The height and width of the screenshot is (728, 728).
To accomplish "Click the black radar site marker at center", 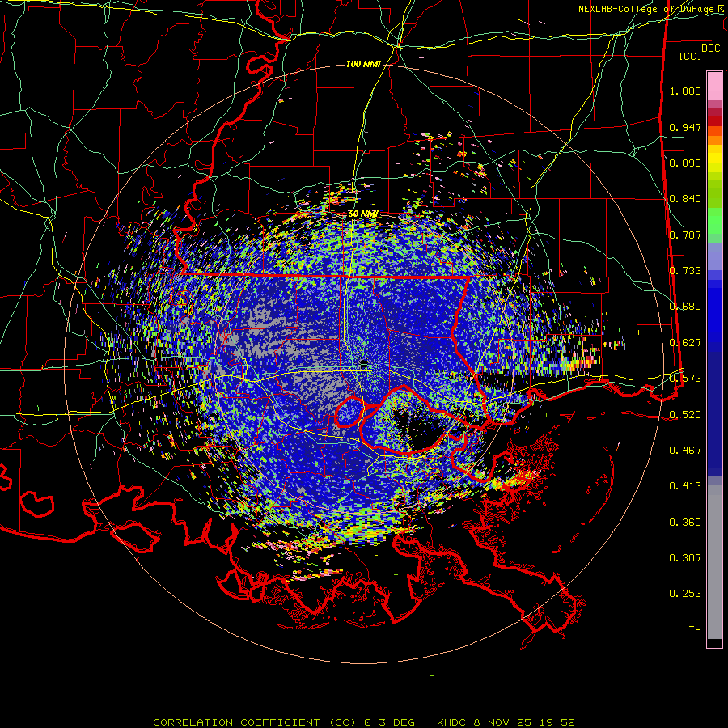I will (365, 362).
